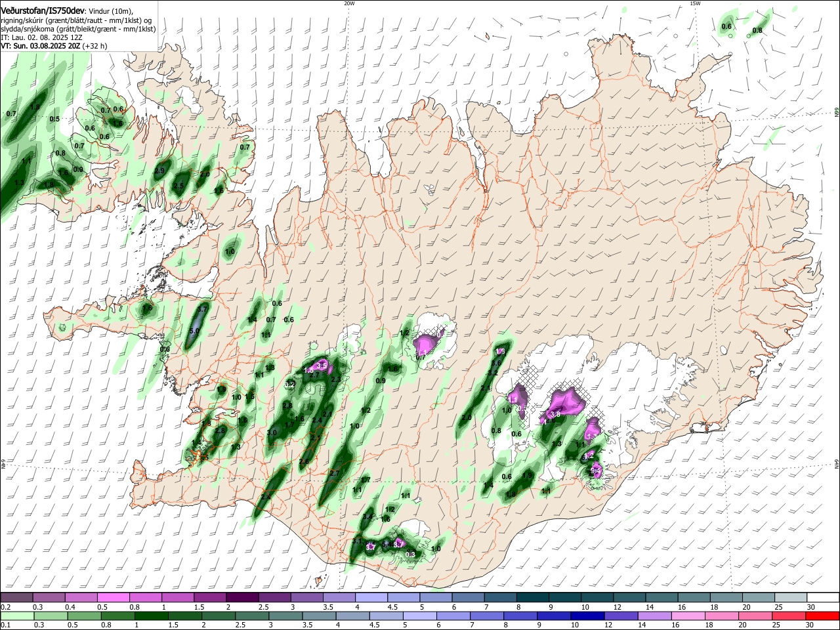The width and height of the screenshot is (840, 630).
Task: Select the slydda/snjókoma legend description line
Action: click(x=78, y=30)
